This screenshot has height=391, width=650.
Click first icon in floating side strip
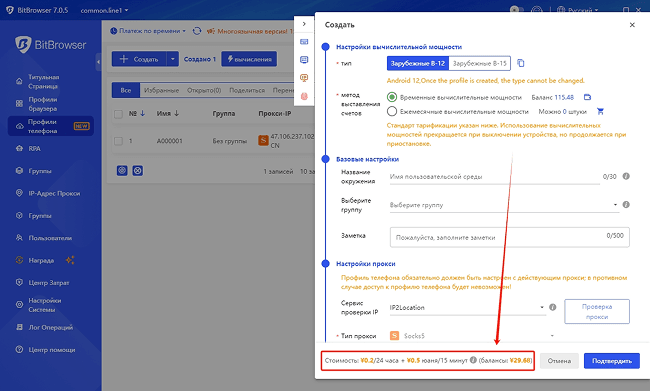(304, 42)
